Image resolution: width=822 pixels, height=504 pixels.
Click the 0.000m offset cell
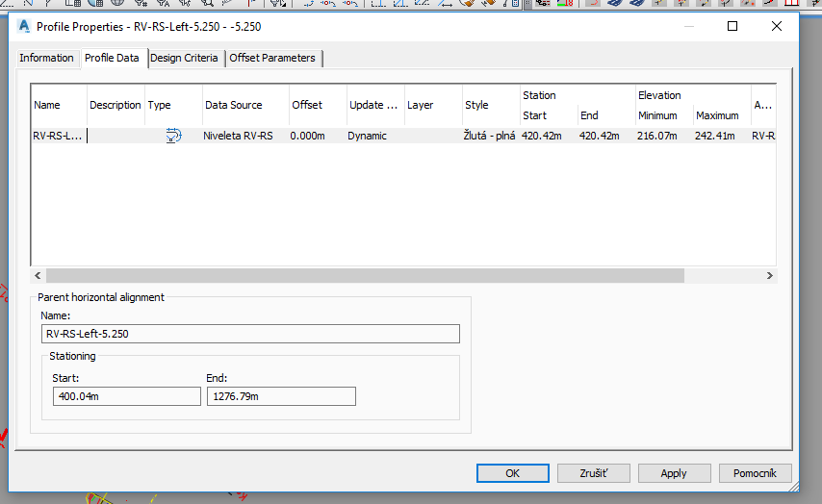pos(318,136)
